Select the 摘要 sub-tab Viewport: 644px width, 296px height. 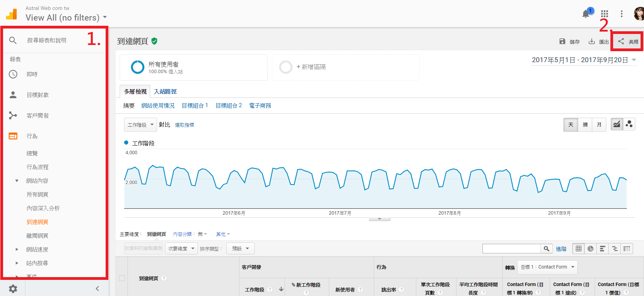(x=129, y=105)
